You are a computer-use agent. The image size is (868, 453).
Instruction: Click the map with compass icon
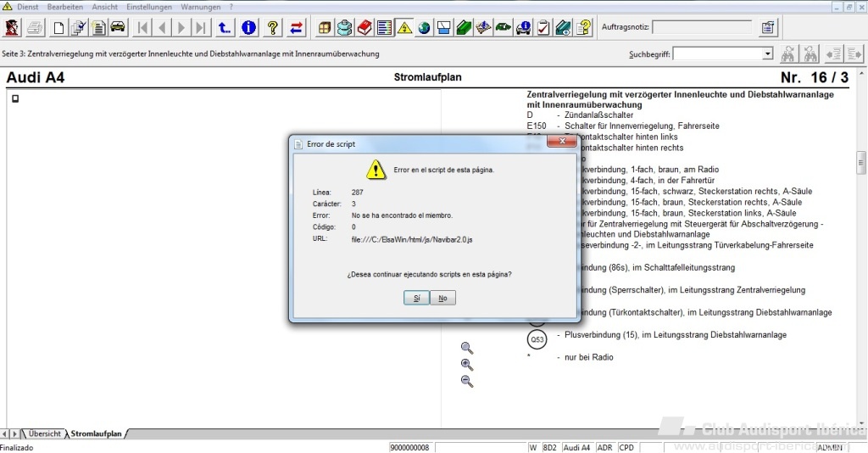483,27
